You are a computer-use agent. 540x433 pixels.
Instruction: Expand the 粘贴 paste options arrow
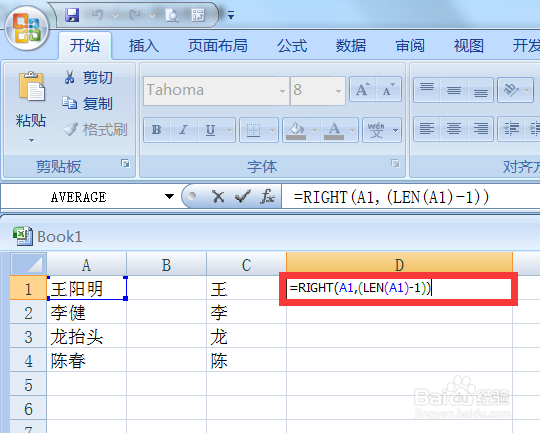pos(31,141)
